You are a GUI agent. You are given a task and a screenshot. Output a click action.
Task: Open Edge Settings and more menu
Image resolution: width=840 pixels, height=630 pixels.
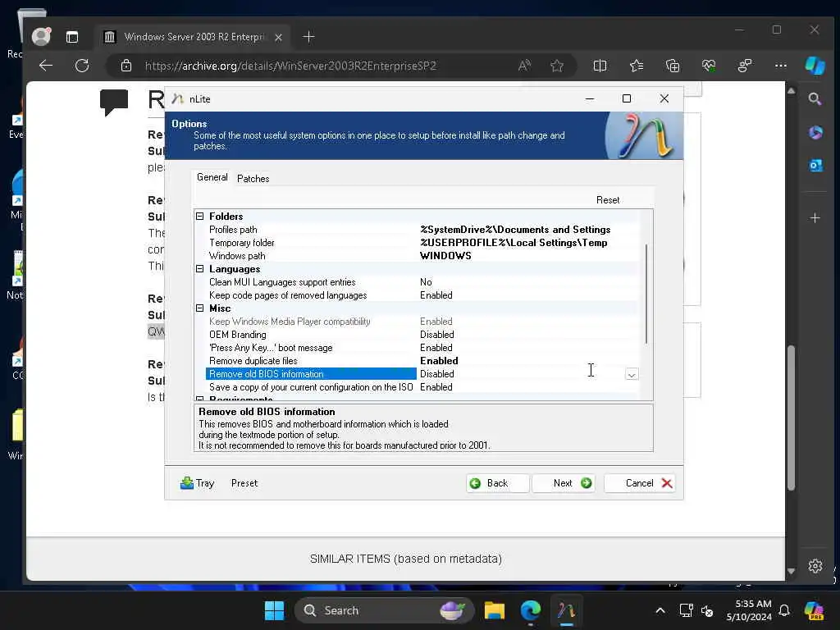(781, 66)
